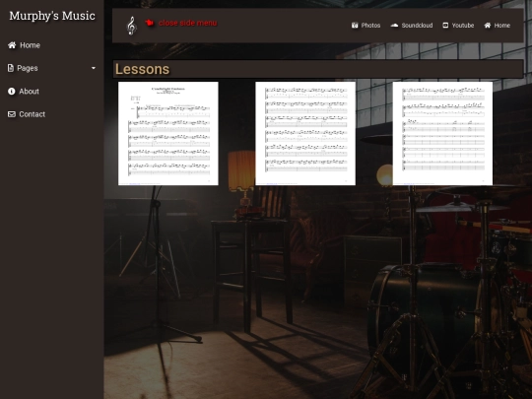532x399 pixels.
Task: Open the third sheet music thumbnail
Action: click(x=442, y=133)
